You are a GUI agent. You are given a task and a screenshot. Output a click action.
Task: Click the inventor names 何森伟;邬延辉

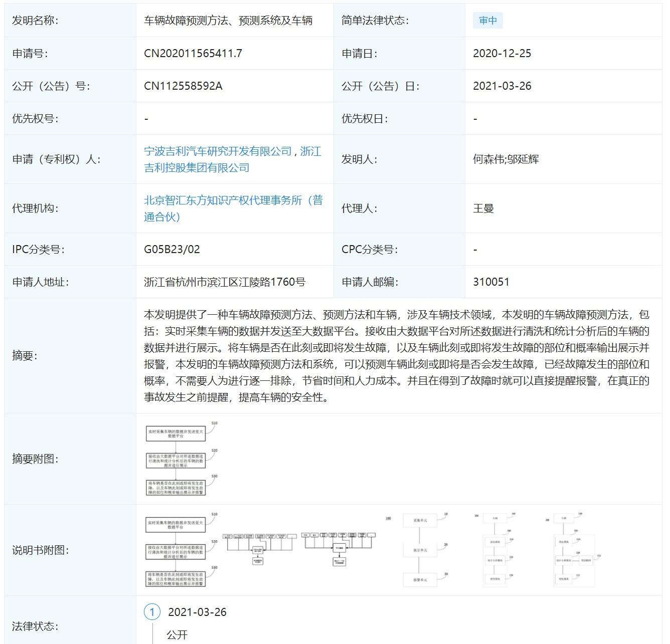pyautogui.click(x=506, y=159)
